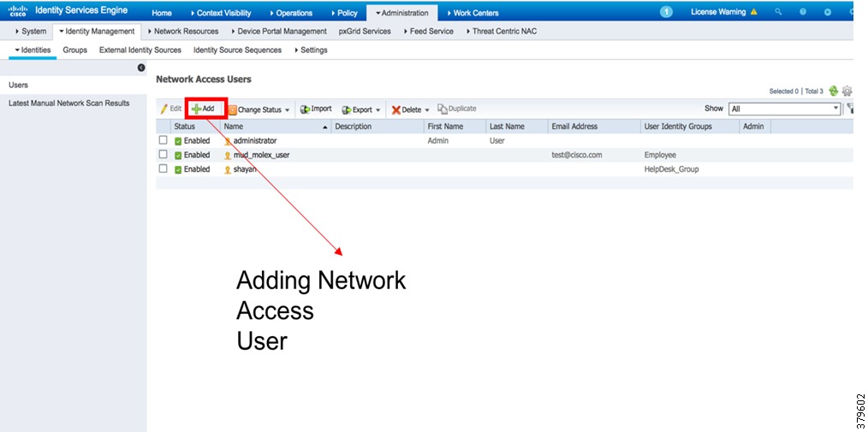
Task: Sort by the Admin column header
Action: (x=753, y=127)
